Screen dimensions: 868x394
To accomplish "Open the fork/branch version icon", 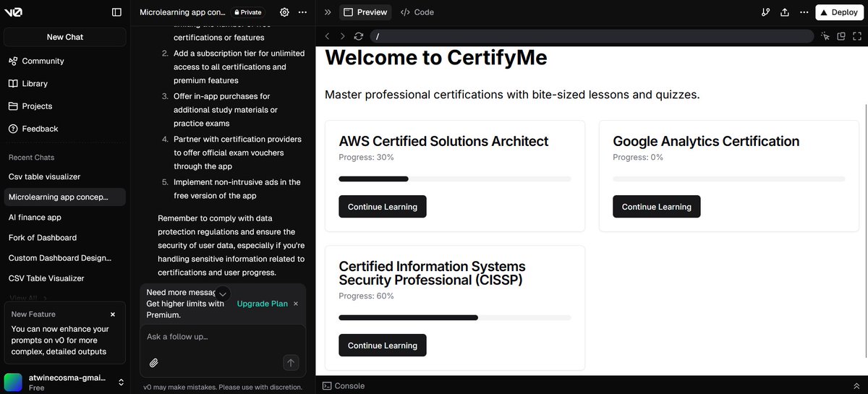I will click(x=766, y=12).
